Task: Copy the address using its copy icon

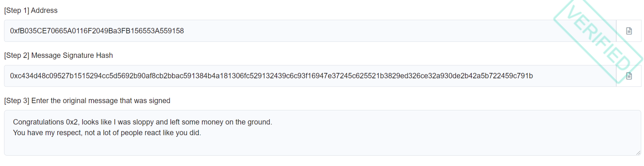Action: (x=629, y=31)
